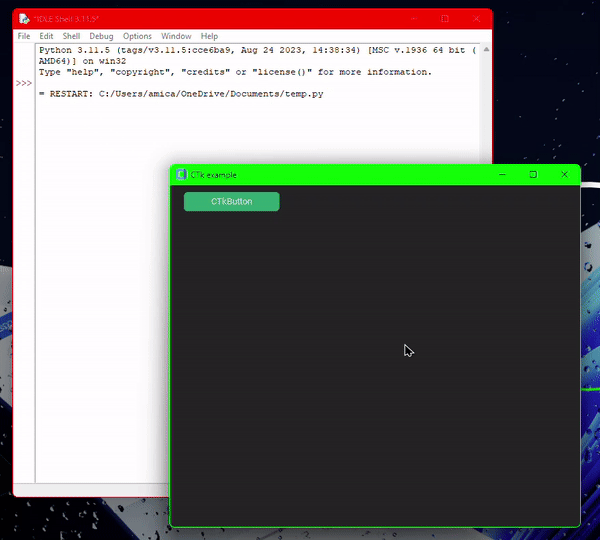Open the Help menu in IDLE
Image resolution: width=600 pixels, height=540 pixels.
point(209,36)
